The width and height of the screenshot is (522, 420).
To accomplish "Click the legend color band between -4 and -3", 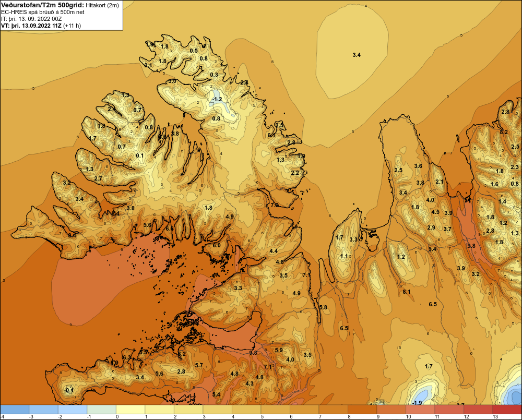I will pyautogui.click(x=15, y=410).
